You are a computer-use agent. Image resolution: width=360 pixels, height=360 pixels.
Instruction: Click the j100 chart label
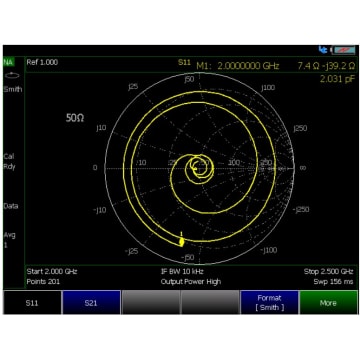pos(268,88)
